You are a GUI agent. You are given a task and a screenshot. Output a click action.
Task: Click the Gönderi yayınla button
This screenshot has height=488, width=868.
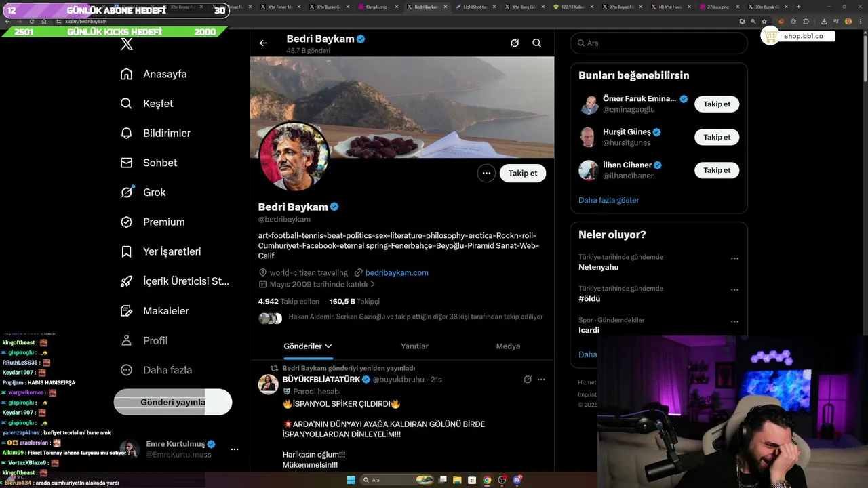click(173, 402)
